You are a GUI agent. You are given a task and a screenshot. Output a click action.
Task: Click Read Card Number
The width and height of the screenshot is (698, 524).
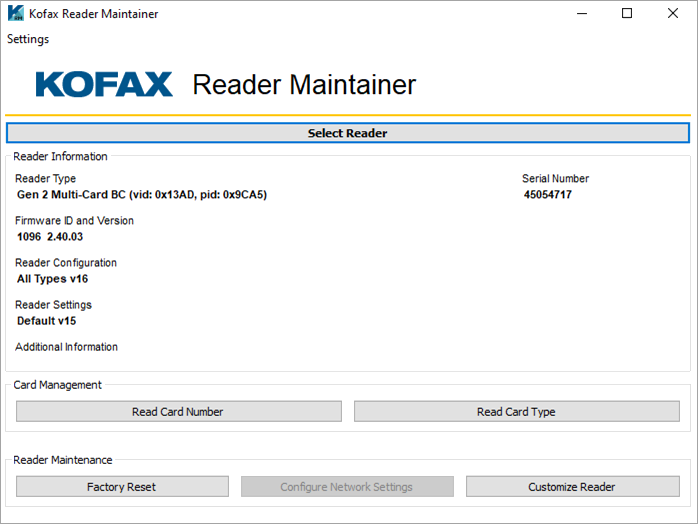pos(179,411)
